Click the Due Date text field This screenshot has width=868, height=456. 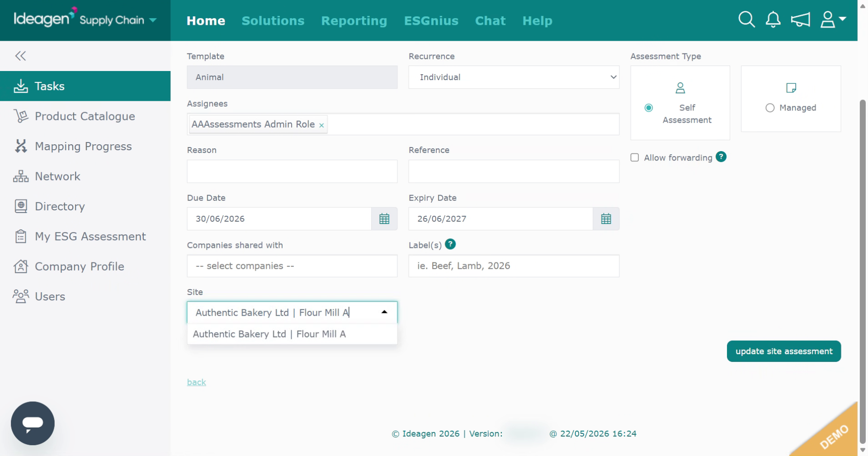[279, 219]
